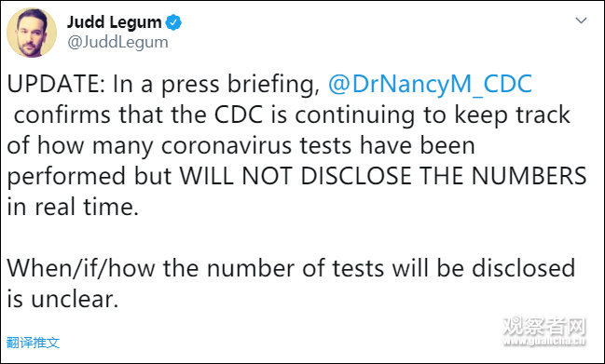Screen dimensions: 605x364
Task: Open the @DrNancyM_CDC mention link
Action: point(430,84)
